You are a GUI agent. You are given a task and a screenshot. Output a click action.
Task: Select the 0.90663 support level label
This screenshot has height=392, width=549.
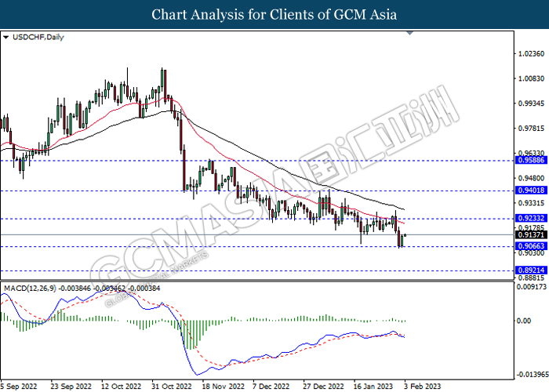pos(531,246)
